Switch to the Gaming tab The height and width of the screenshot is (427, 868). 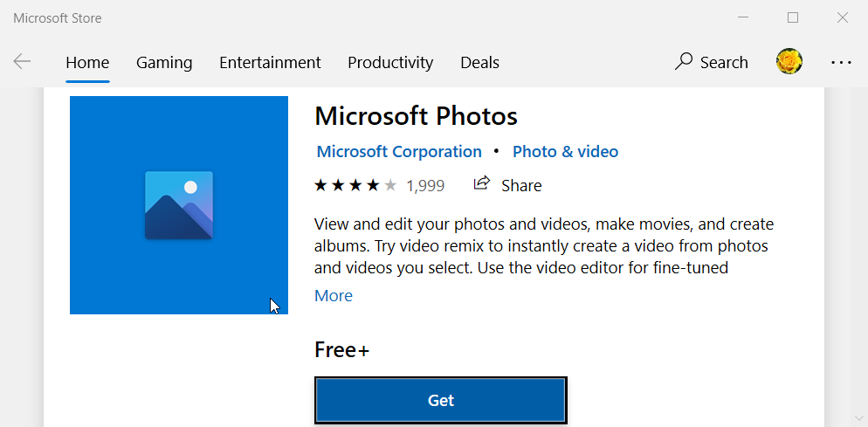164,63
